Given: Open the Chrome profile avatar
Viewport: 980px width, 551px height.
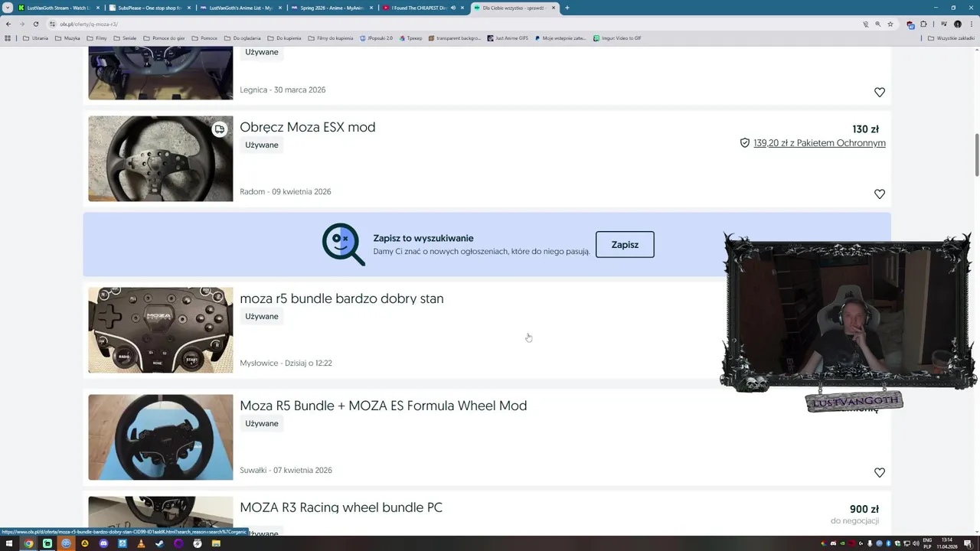Looking at the screenshot, I should [x=957, y=24].
